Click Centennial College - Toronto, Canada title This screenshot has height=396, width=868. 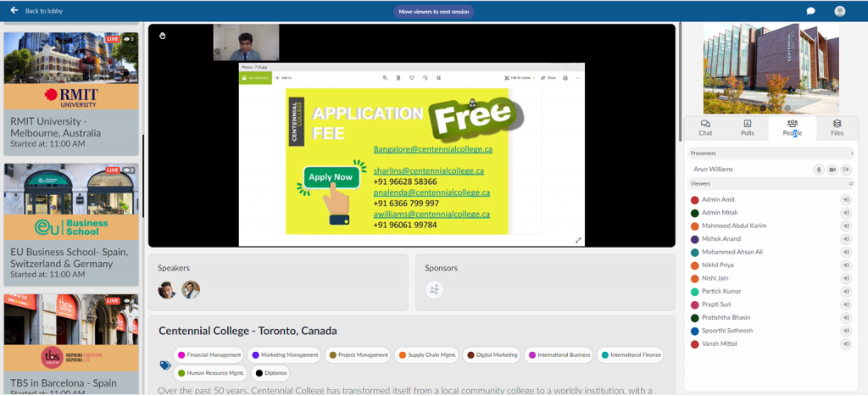(x=248, y=332)
